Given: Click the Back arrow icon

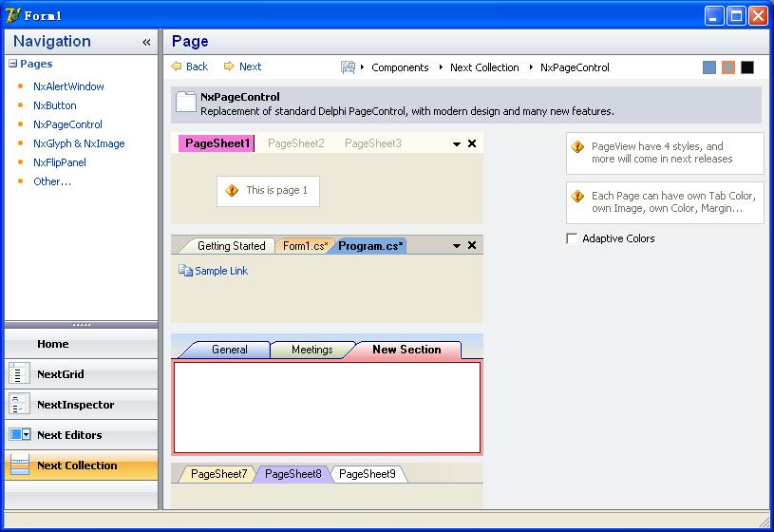Looking at the screenshot, I should coord(177,66).
